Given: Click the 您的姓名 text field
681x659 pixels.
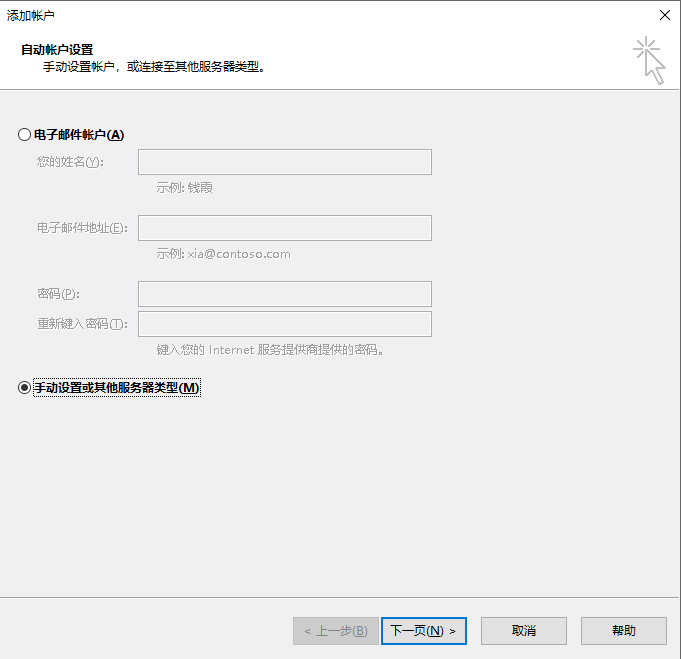Looking at the screenshot, I should [284, 162].
